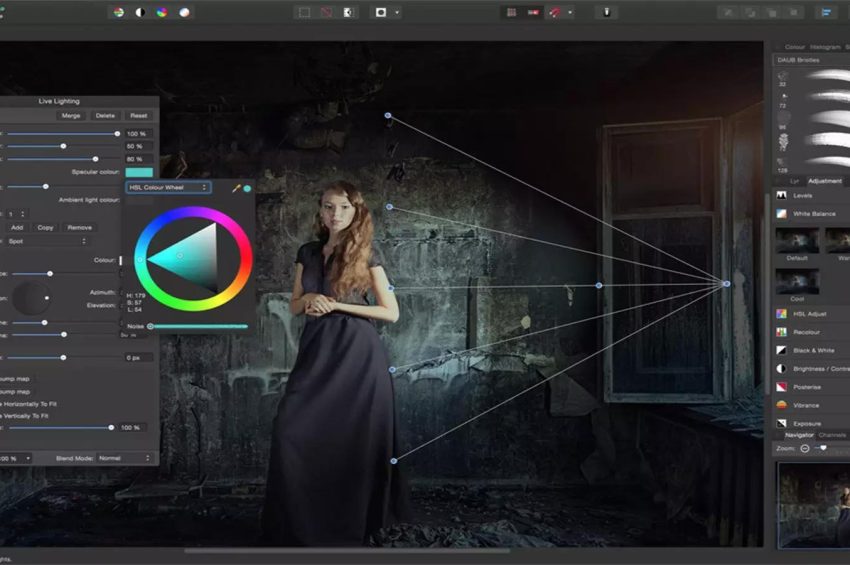Image resolution: width=850 pixels, height=565 pixels.
Task: Click the Remove light button
Action: pos(79,227)
